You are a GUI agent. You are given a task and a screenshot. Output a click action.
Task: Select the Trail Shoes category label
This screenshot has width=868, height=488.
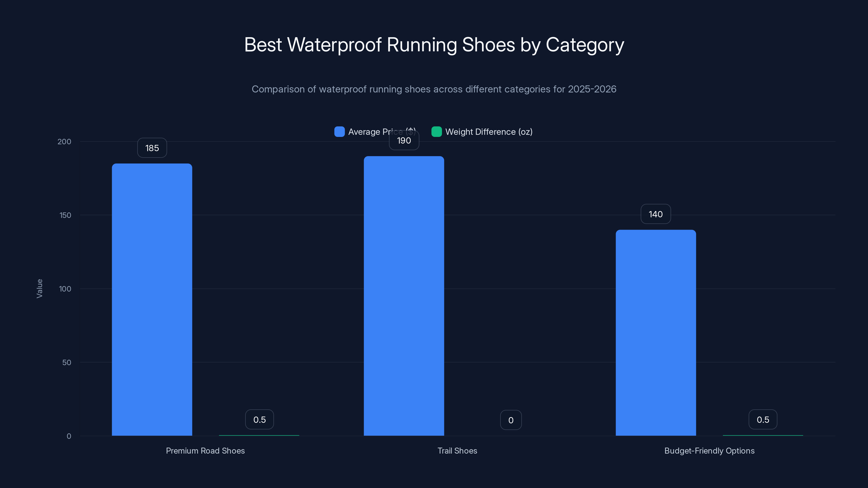tap(457, 451)
